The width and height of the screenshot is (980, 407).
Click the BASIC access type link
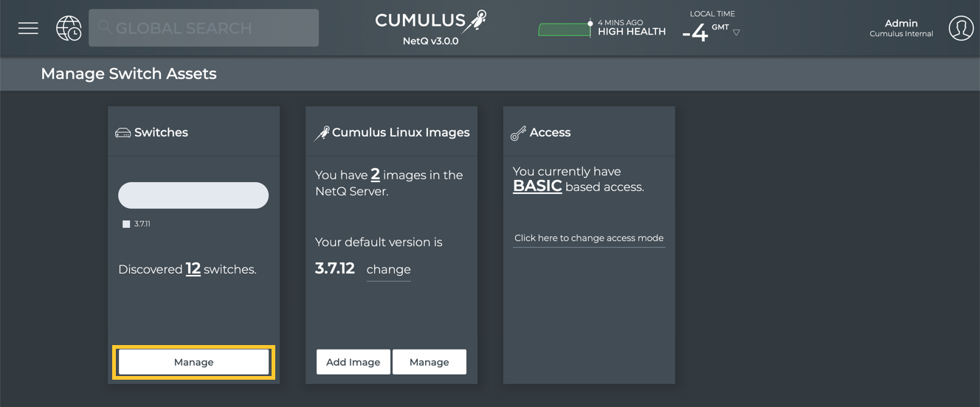(537, 187)
